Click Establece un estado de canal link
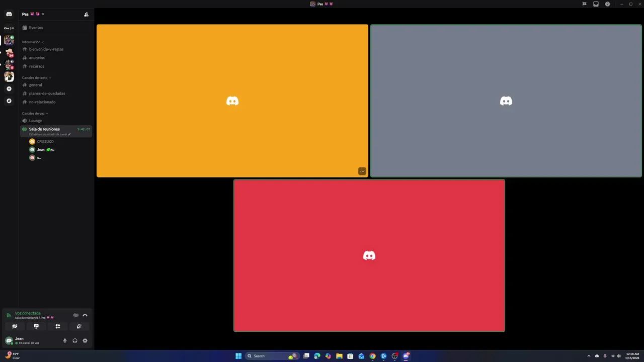 50,135
